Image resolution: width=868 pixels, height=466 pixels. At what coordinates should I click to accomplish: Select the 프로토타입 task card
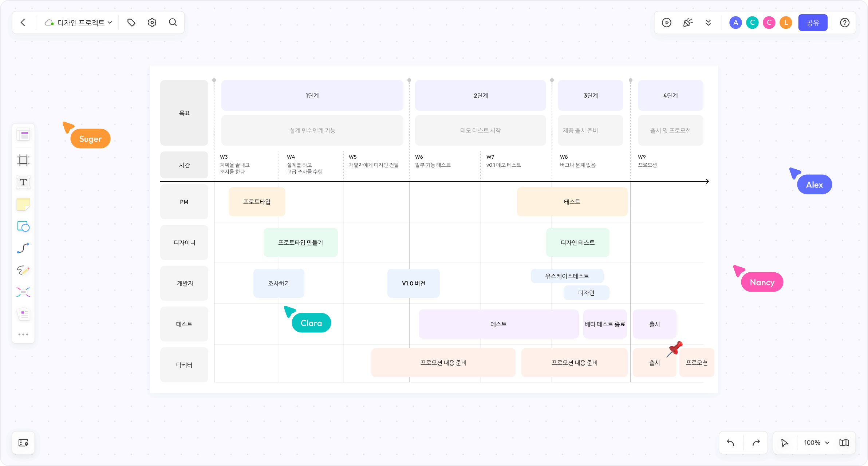(x=257, y=202)
